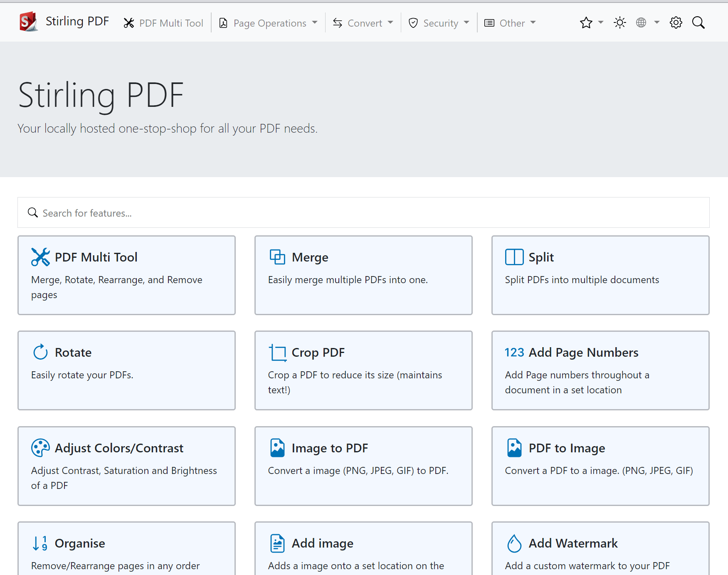Click 'Split PDFs into multiple documents' text

point(582,280)
